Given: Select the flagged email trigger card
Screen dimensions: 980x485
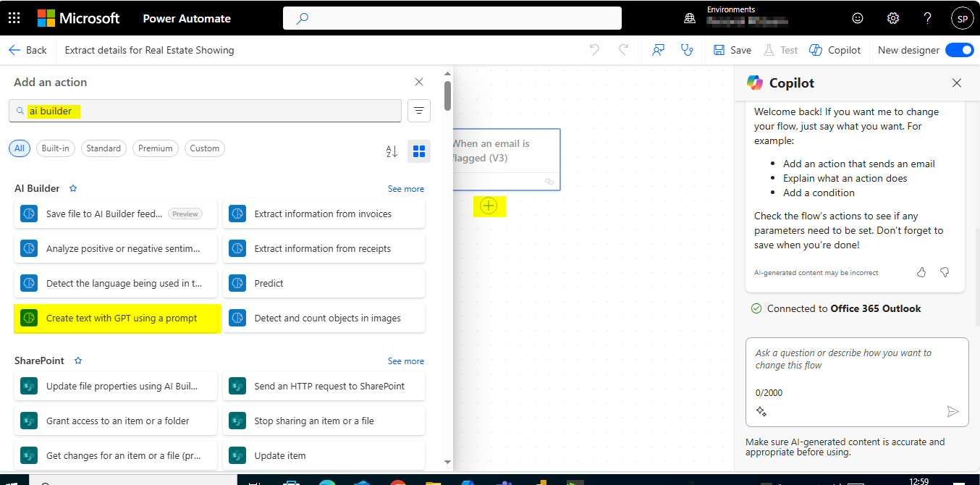Looking at the screenshot, I should tap(507, 159).
